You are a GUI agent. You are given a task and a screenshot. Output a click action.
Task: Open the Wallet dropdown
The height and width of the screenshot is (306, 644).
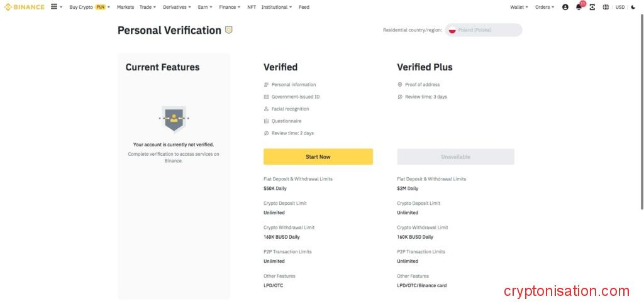tap(519, 7)
